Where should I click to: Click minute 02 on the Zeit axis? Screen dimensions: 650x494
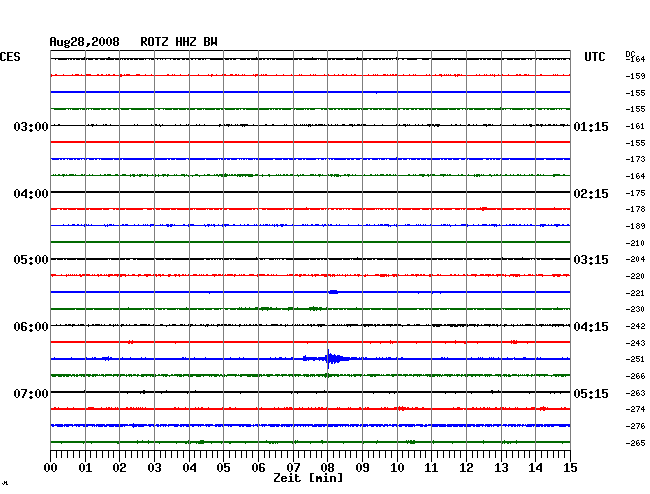[119, 468]
